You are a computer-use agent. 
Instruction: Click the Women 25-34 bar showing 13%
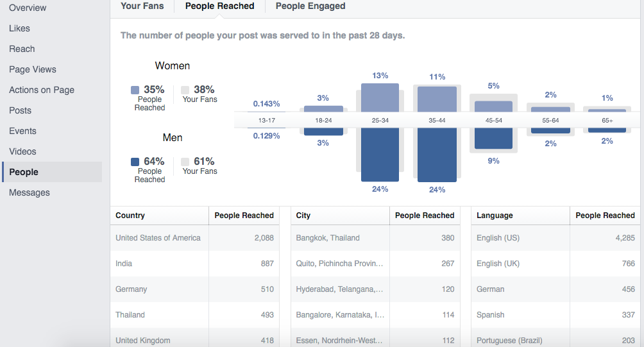coord(380,97)
